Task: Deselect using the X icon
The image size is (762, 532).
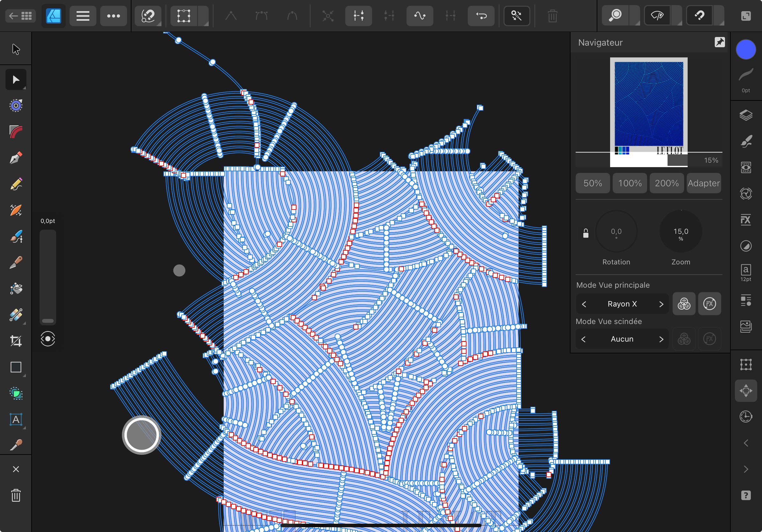Action: click(x=16, y=469)
